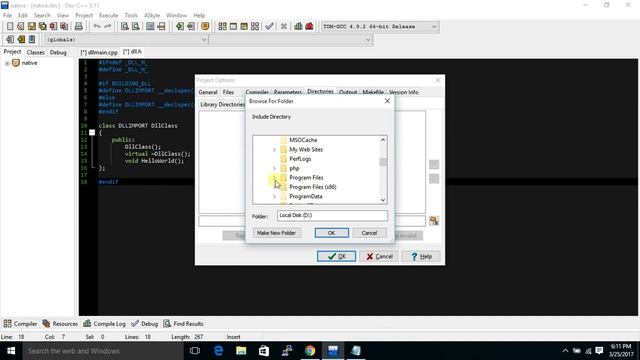Click the Stop execution X icon

point(284,27)
